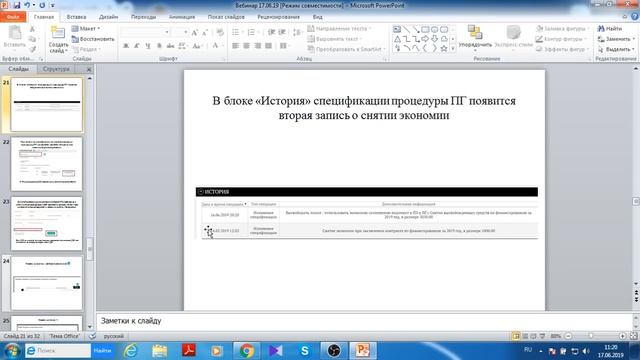Click the zoom in plus button

point(622,336)
